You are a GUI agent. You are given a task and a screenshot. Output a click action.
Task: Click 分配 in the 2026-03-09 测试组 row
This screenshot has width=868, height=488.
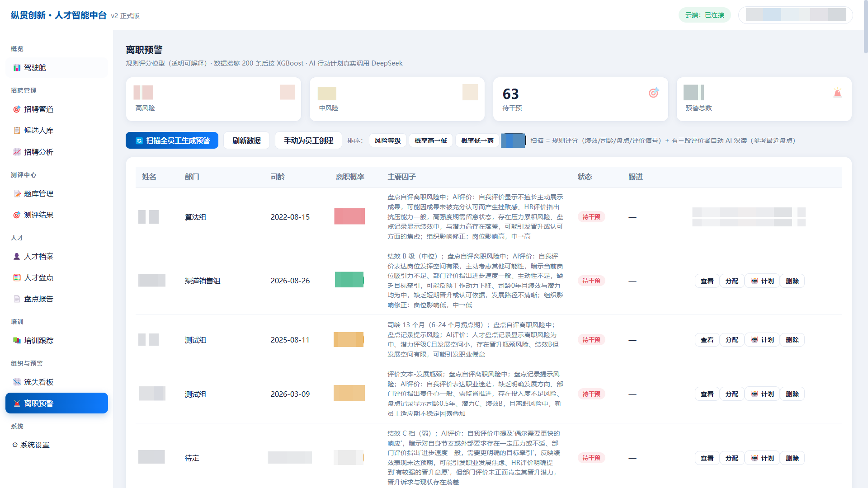732,394
